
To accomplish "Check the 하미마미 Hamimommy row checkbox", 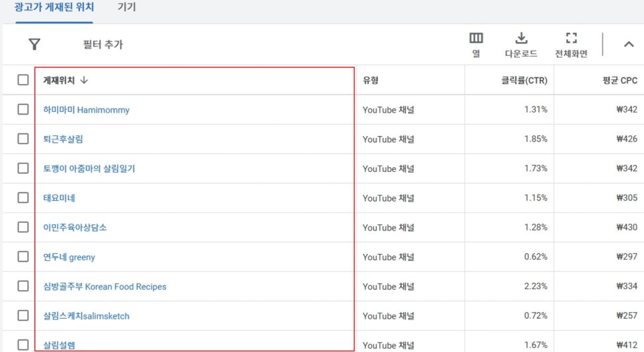I will [23, 109].
